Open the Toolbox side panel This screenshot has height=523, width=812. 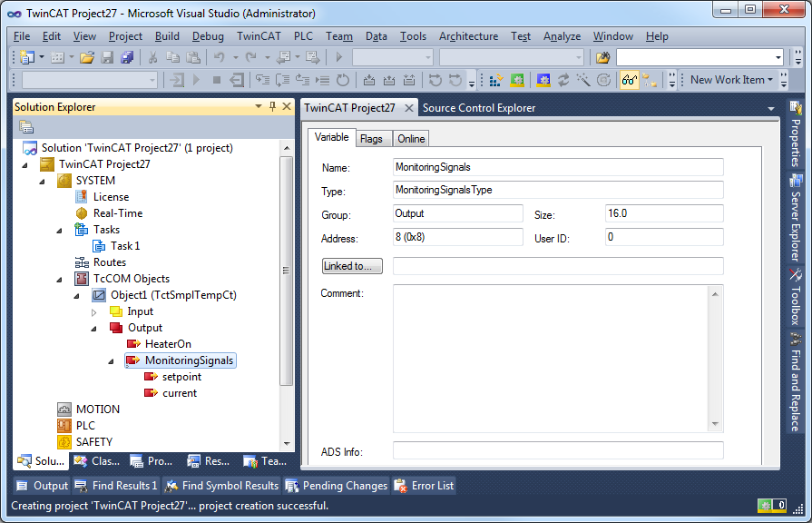[x=796, y=297]
